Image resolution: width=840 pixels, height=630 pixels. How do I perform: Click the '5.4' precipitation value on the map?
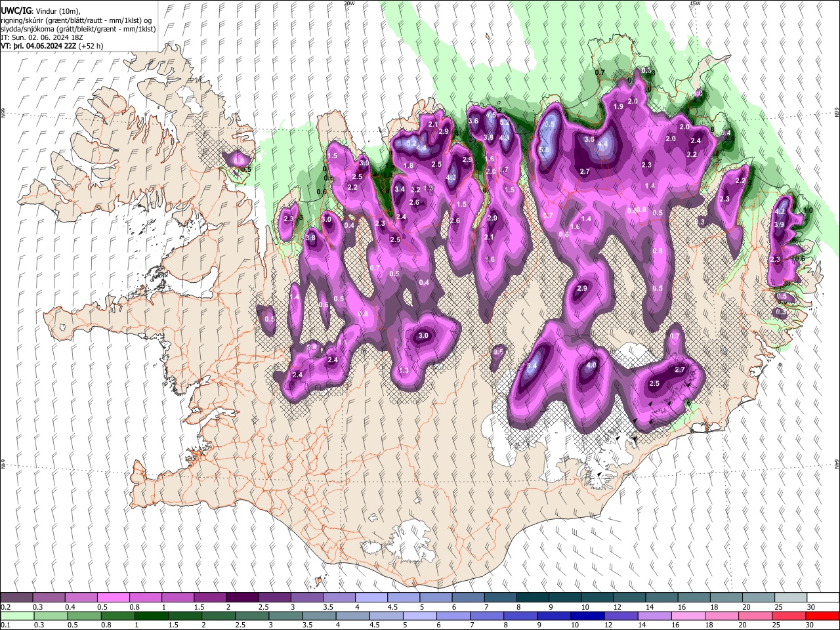532,366
